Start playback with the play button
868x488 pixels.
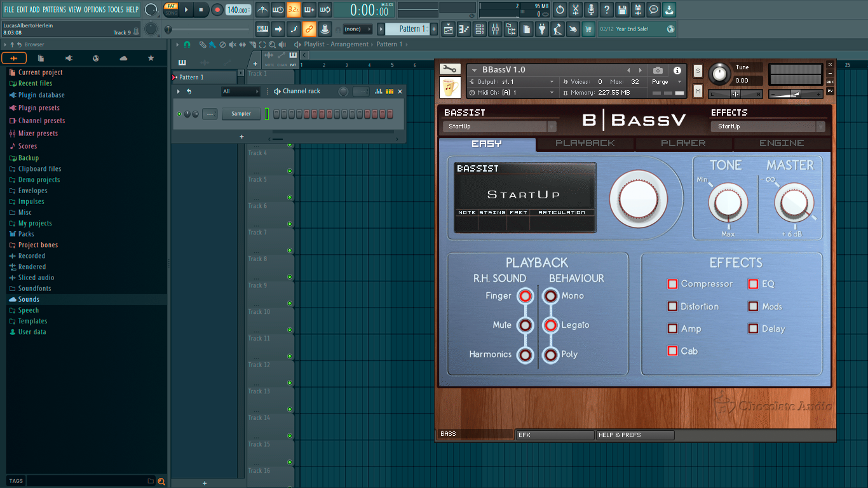pyautogui.click(x=186, y=10)
